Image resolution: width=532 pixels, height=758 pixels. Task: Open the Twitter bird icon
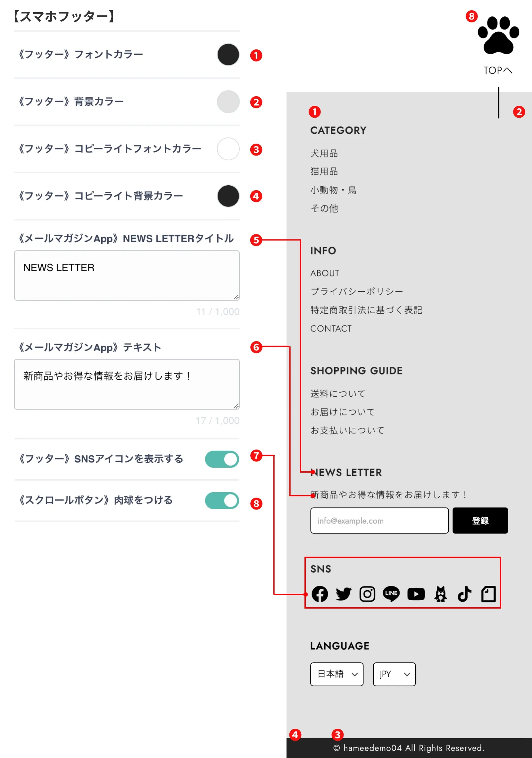[x=344, y=594]
